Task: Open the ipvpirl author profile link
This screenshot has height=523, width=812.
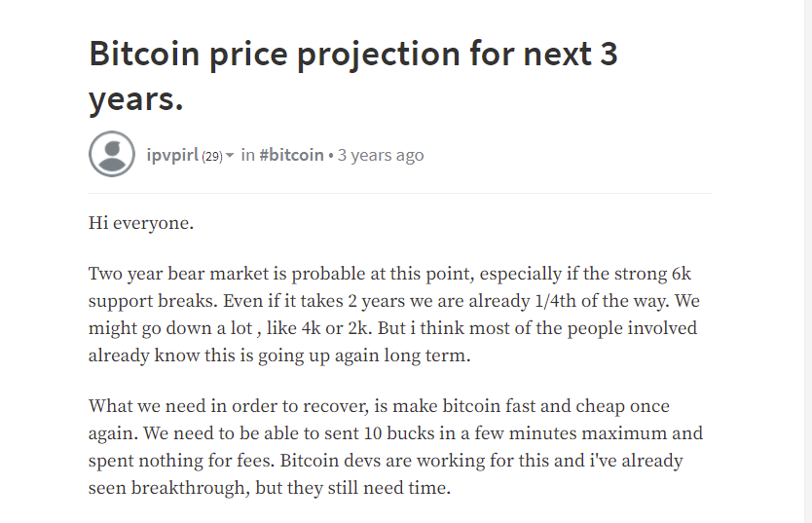Action: 172,155
